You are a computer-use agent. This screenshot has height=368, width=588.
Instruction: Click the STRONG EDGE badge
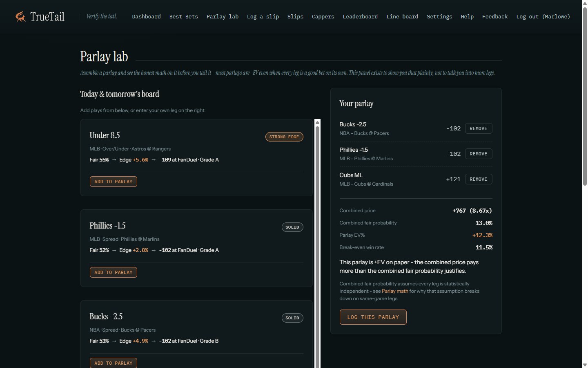(284, 137)
